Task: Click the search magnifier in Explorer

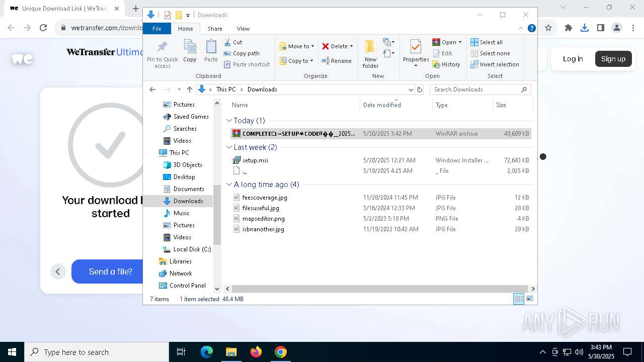Action: coord(524,89)
